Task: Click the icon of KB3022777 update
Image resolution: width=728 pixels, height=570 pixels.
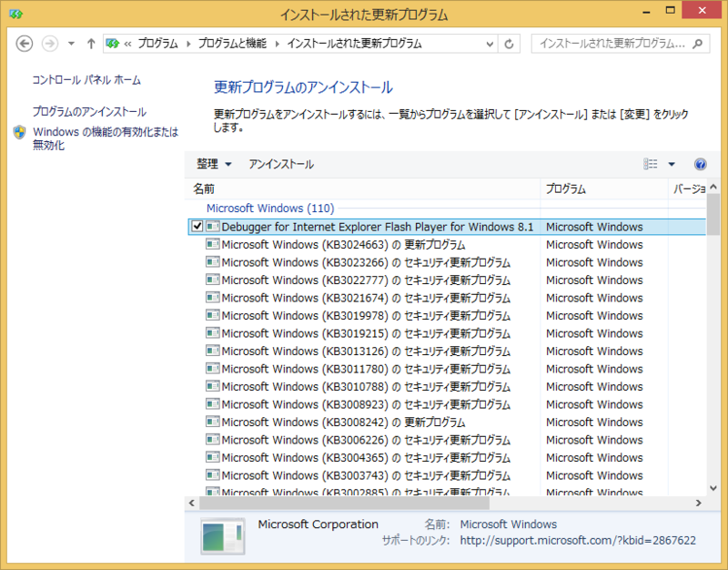Action: coord(213,280)
